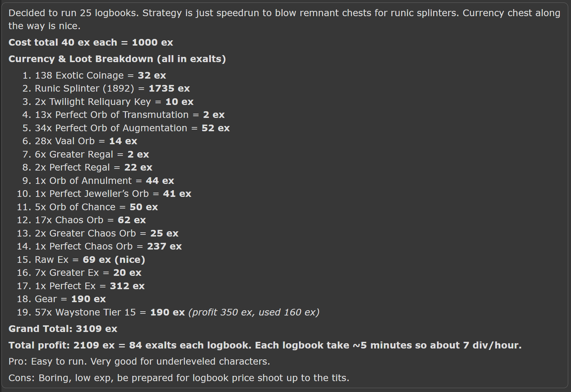Click the Runic Splinter 1735 ex line
The image size is (571, 392).
(112, 88)
